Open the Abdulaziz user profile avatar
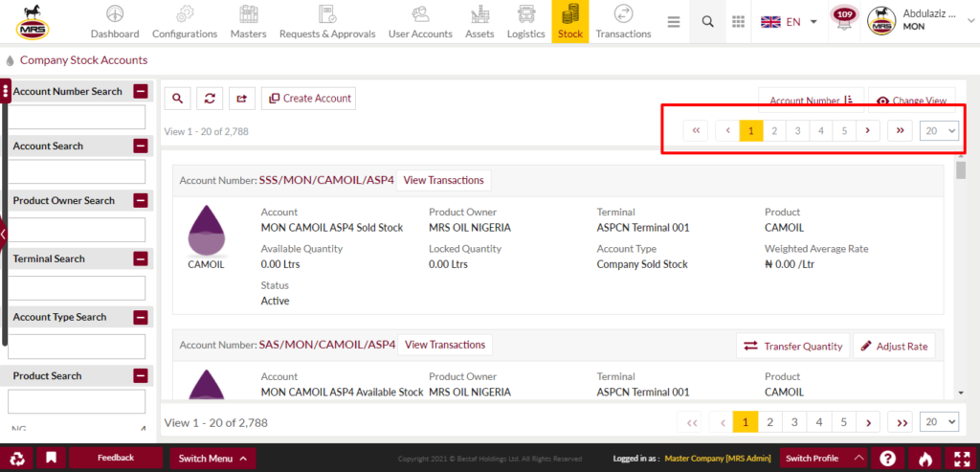 coord(881,22)
